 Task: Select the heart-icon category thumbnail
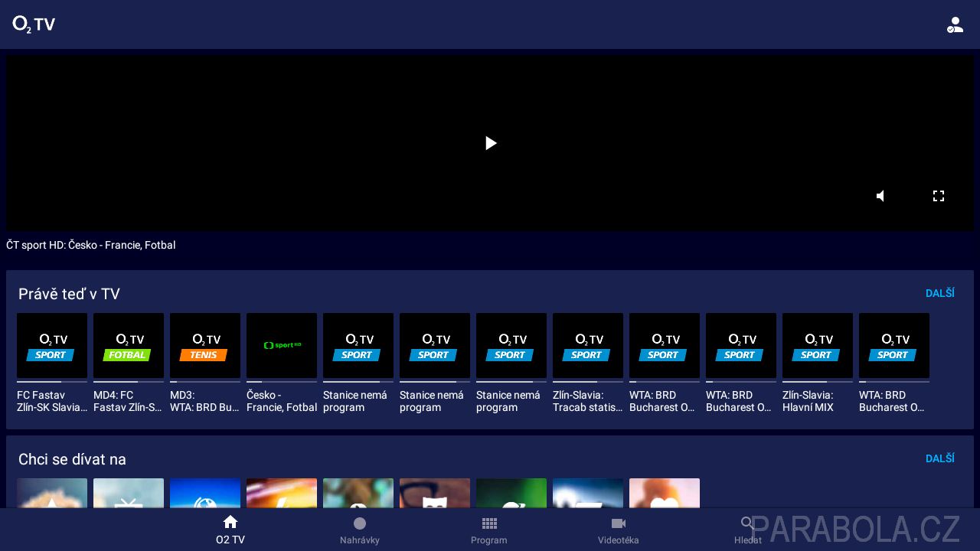coord(665,494)
